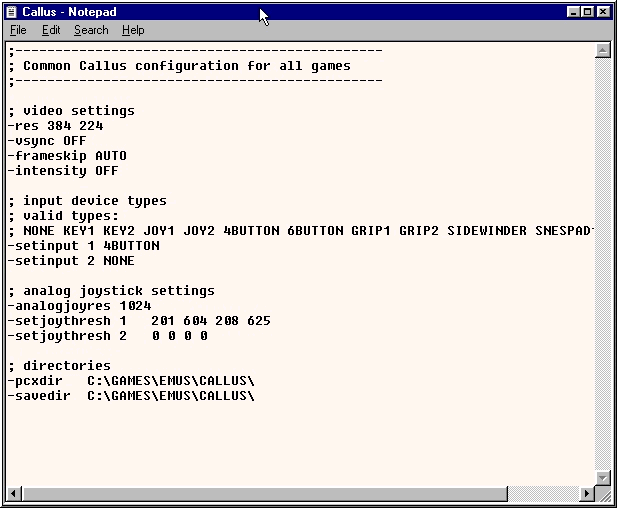Click the '-vsync OFF' line
The height and width of the screenshot is (508, 617).
(x=47, y=141)
